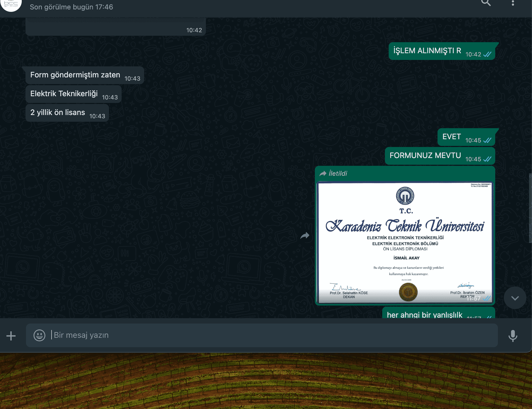Forward the diploma image via arrow icon

pos(305,236)
